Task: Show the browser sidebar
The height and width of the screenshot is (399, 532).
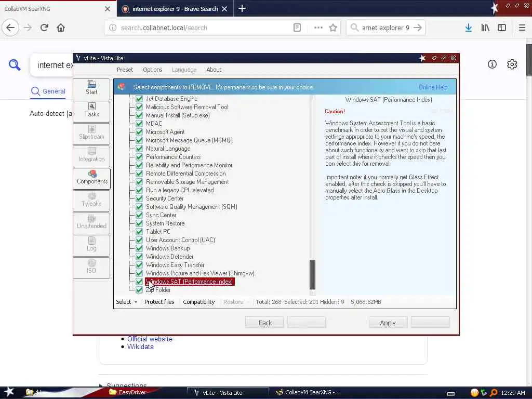Action: click(502, 28)
